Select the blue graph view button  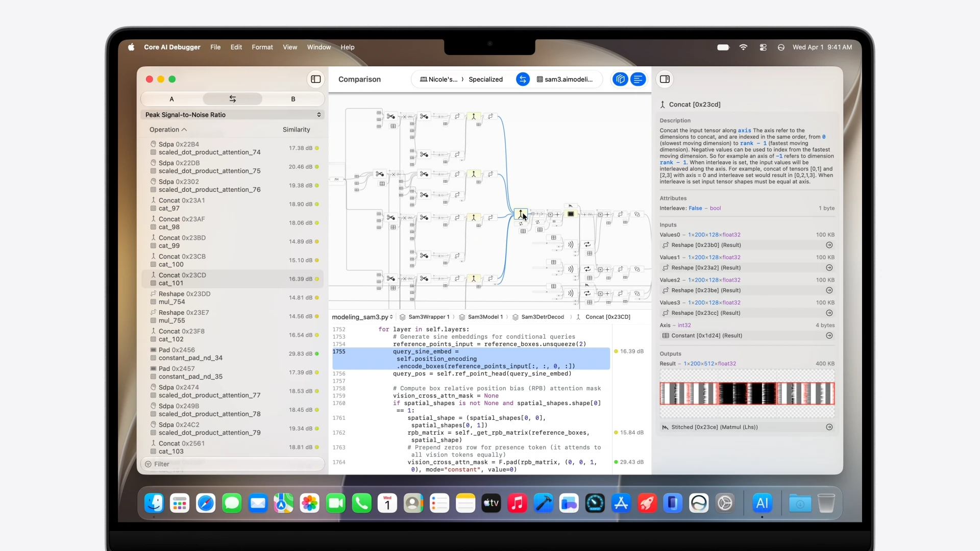(620, 79)
